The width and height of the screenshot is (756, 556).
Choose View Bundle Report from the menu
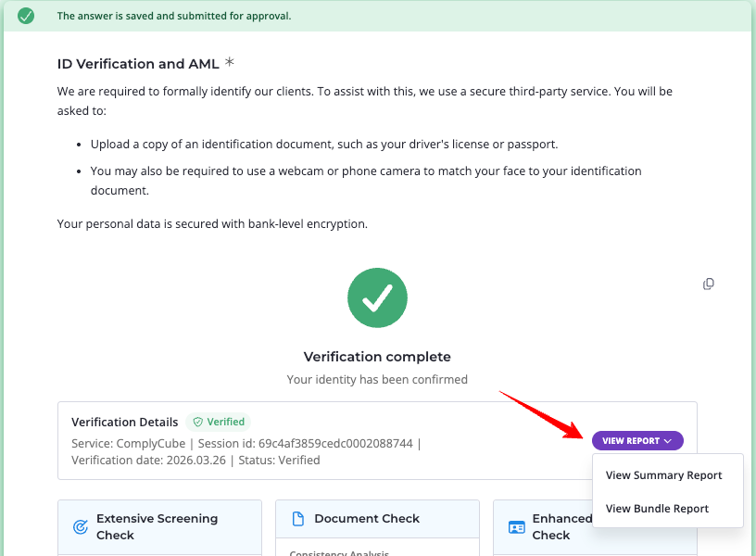[x=657, y=509]
